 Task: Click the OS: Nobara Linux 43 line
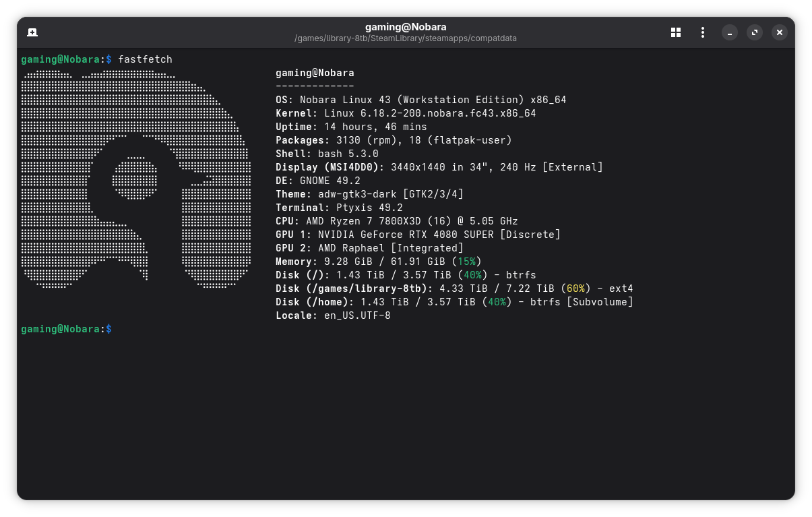[x=421, y=100]
